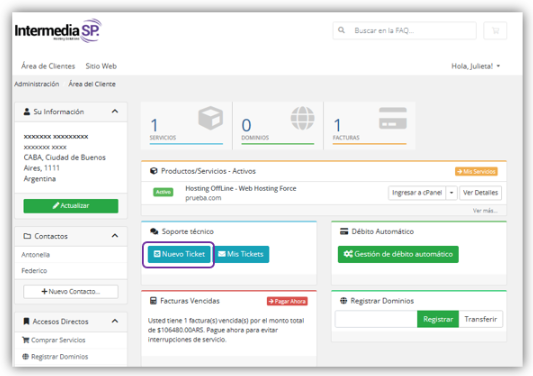Open the Registrar Dominios sidebar shortcut

[x=59, y=357]
